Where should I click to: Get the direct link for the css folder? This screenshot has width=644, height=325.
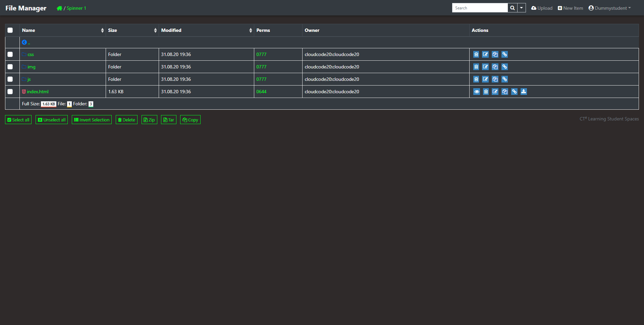click(504, 54)
